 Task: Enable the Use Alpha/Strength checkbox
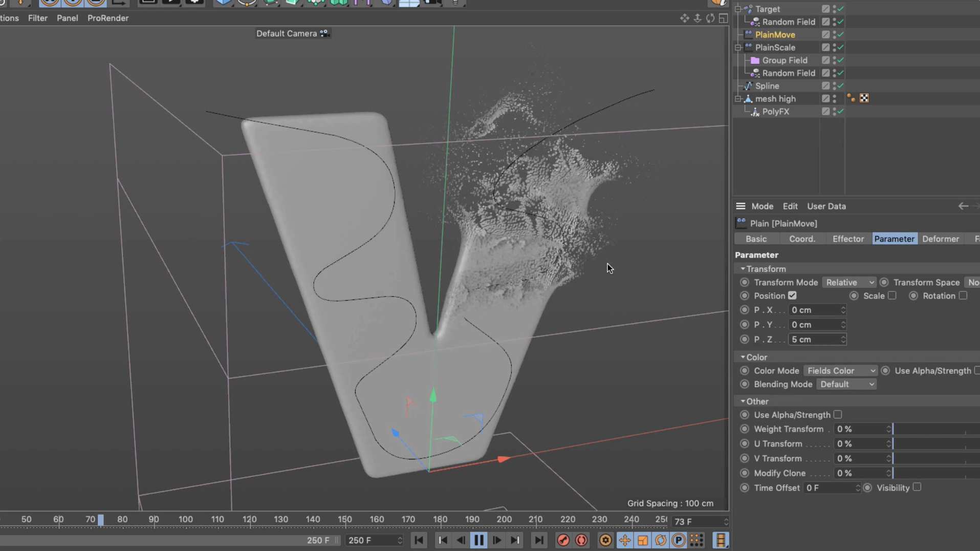pos(838,415)
